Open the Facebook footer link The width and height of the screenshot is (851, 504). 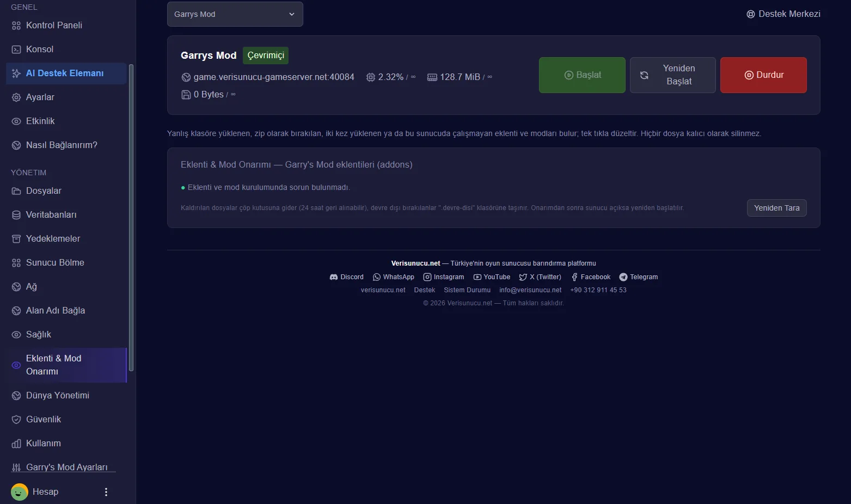591,277
